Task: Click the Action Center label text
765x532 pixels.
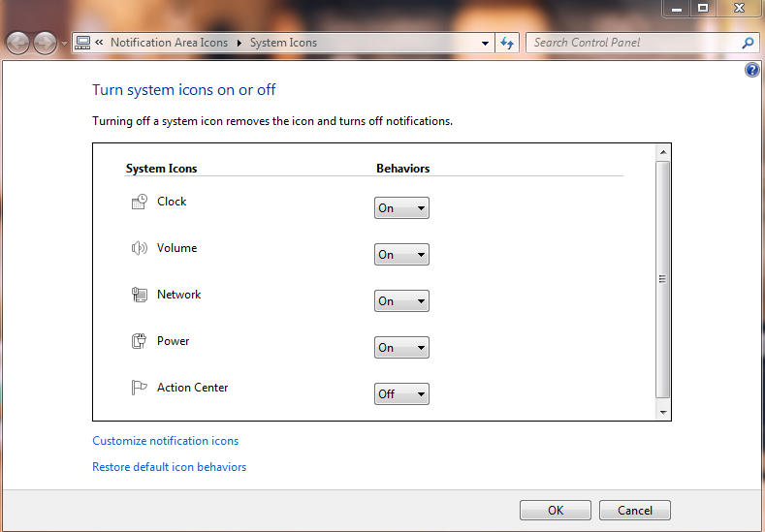Action: click(192, 388)
